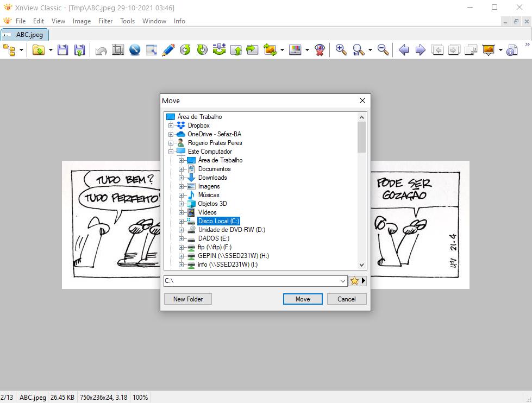Click the tree scrollbar down arrow

[x=362, y=265]
